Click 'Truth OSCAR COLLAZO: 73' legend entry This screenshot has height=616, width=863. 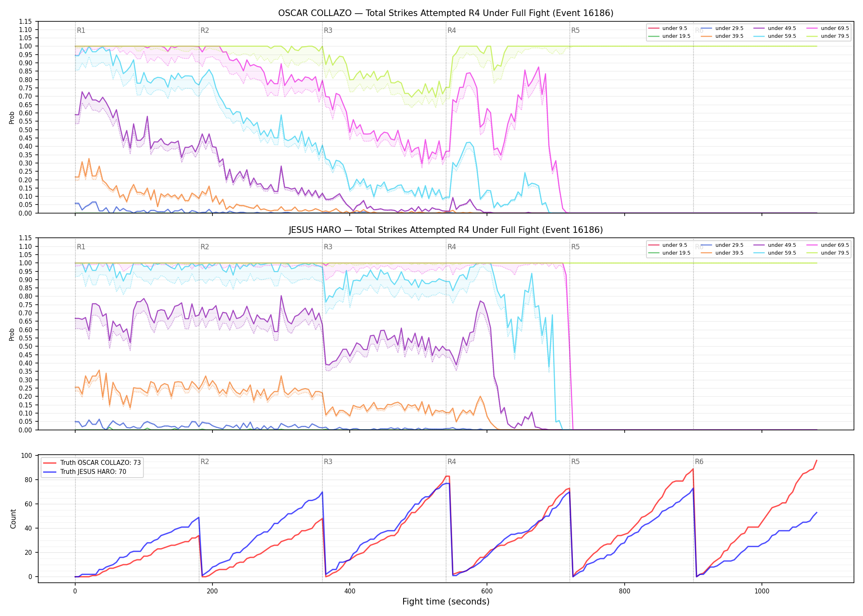(92, 463)
